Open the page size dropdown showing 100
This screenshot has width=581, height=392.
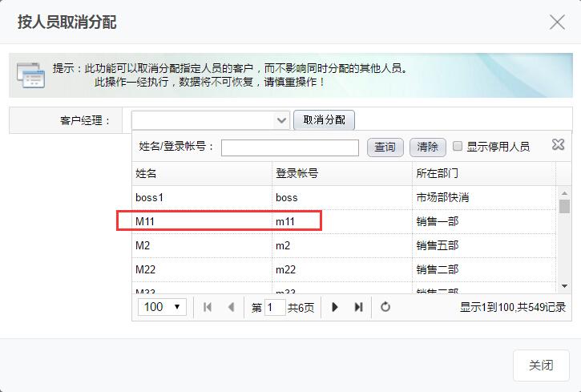[163, 307]
